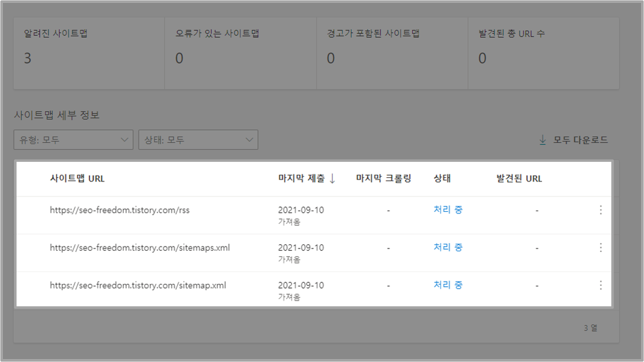Click the download arrow icon beside 모두 다운로드
Image resolution: width=644 pixels, height=362 pixels.
pos(543,140)
